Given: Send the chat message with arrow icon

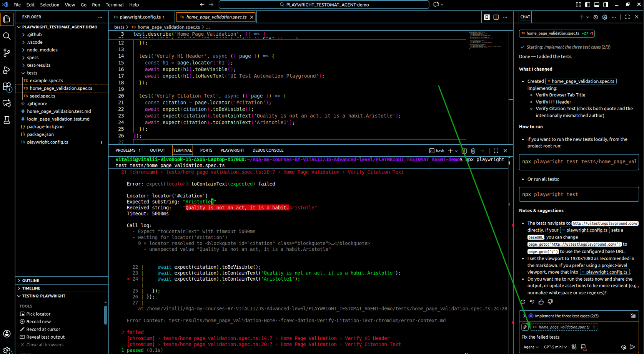Looking at the screenshot, I should coord(632,347).
